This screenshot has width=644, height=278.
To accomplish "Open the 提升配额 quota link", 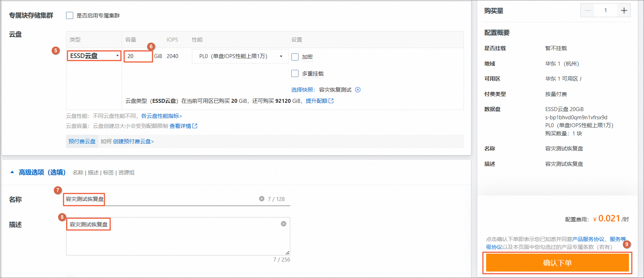I will 316,101.
